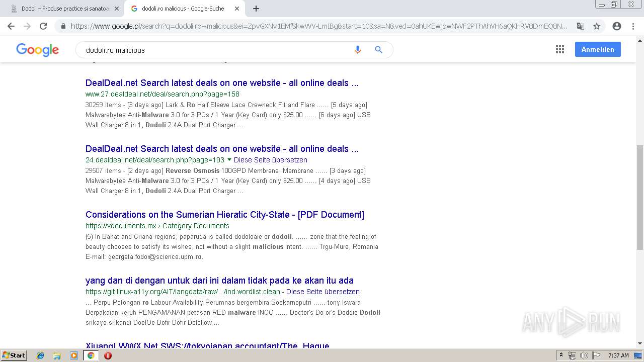
Task: Click the page vertical scrollbar thumb
Action: (x=640, y=199)
